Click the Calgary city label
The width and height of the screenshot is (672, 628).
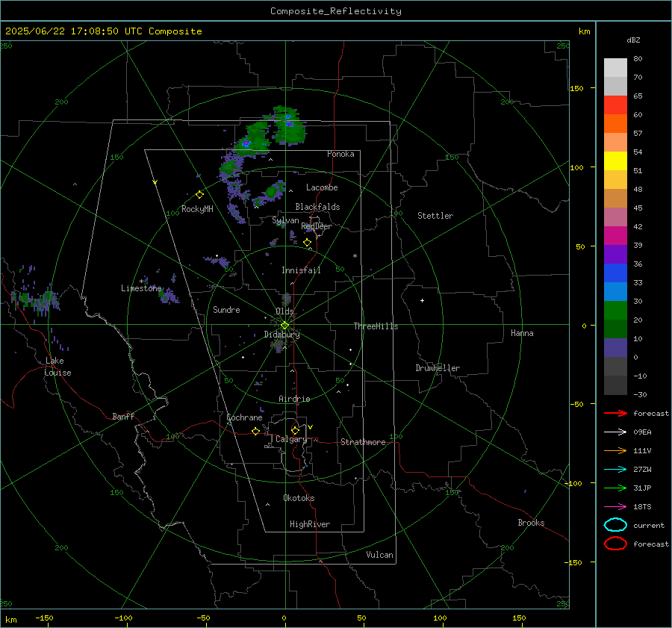[x=291, y=439]
